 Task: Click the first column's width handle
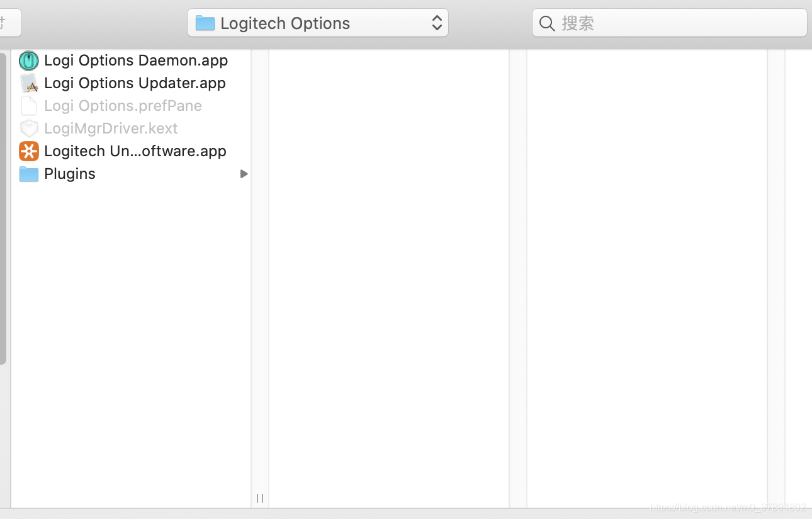(x=260, y=498)
